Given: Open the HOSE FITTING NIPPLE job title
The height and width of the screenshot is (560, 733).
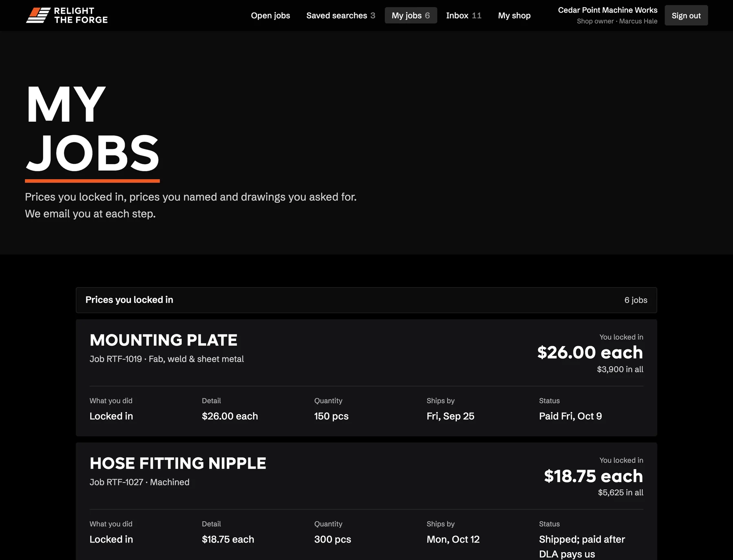Looking at the screenshot, I should (178, 463).
